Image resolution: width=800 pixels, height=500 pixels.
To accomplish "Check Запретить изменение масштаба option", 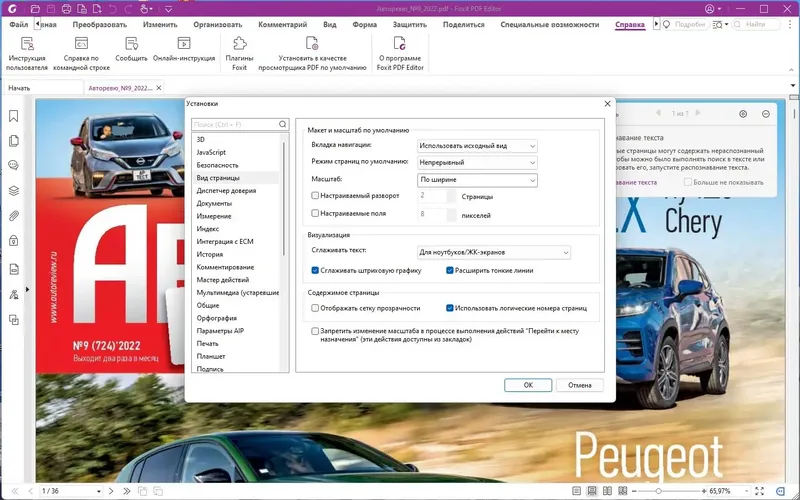I will (315, 331).
